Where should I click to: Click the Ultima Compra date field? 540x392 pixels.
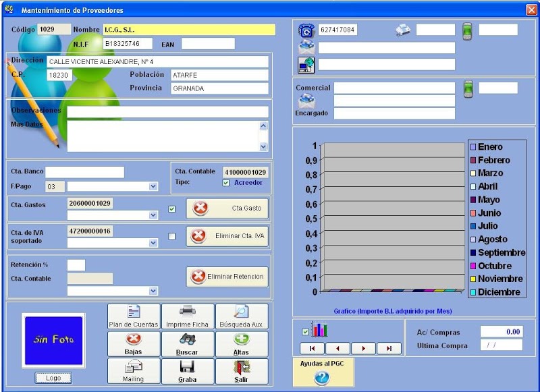point(502,345)
